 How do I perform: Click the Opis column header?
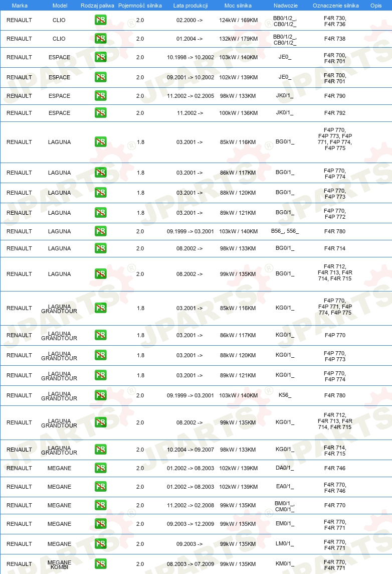376,6
